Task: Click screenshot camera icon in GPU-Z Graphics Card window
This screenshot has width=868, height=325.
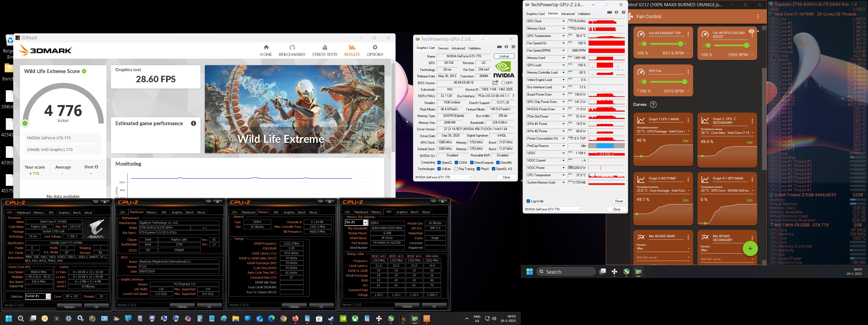Action: click(499, 47)
